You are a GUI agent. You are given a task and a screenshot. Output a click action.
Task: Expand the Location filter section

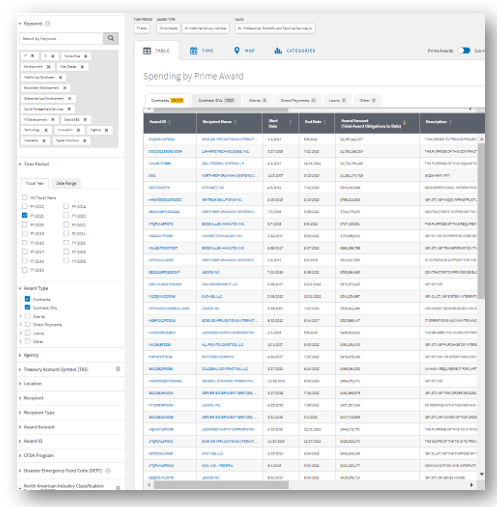pyautogui.click(x=20, y=383)
